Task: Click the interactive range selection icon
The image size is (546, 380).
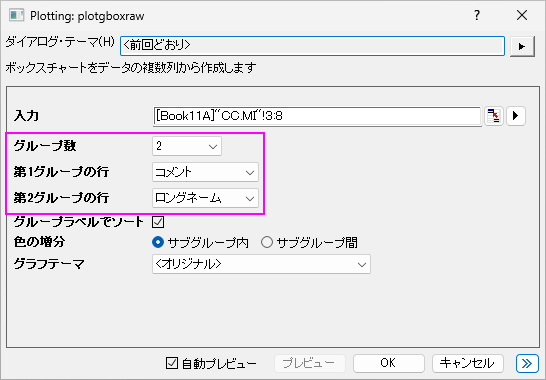Action: (x=493, y=116)
